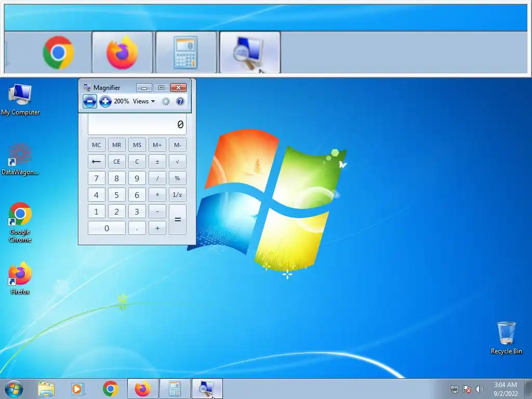Click calculator CE button
Screen dimensions: 532x399
tap(117, 162)
